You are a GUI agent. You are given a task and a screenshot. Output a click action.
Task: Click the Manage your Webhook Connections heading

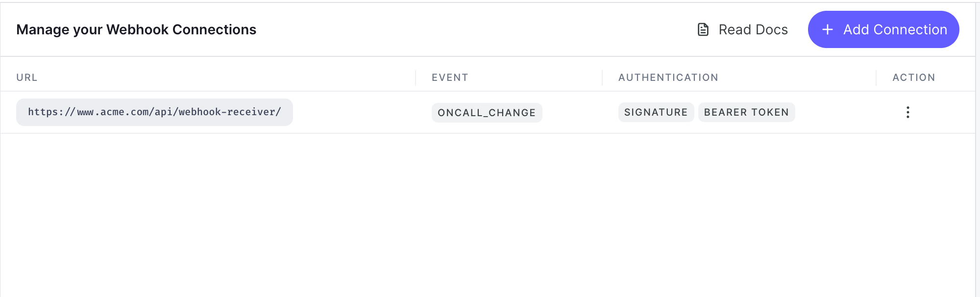(x=136, y=29)
